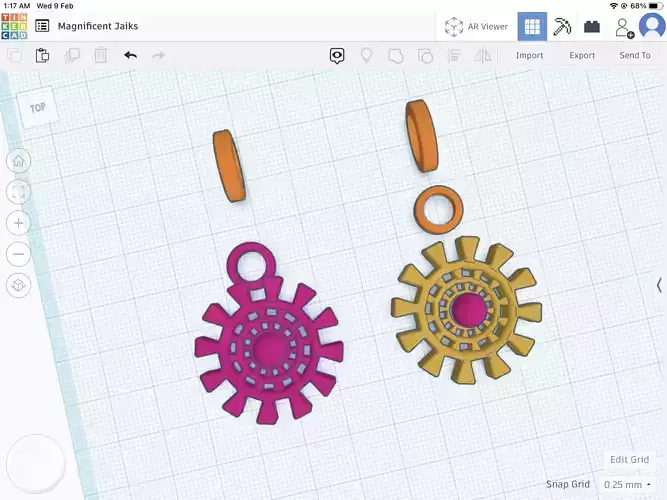Open the Send To menu

[x=635, y=55]
